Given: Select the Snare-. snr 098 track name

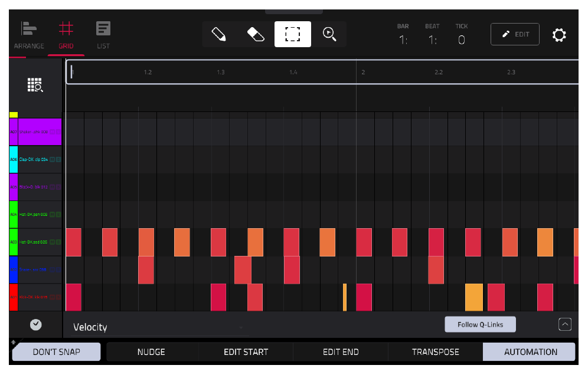Looking at the screenshot, I should point(33,269).
